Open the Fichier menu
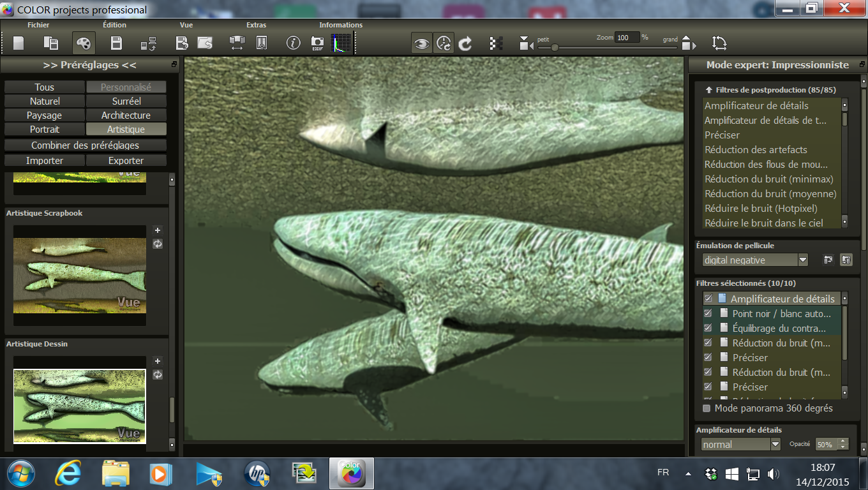The width and height of the screenshot is (868, 490). click(x=38, y=25)
